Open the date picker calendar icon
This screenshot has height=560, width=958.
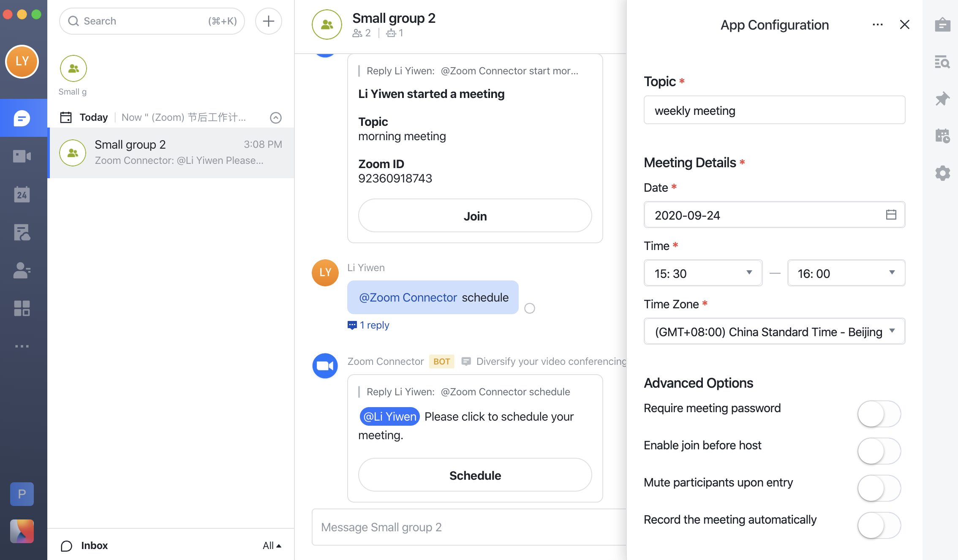click(891, 215)
